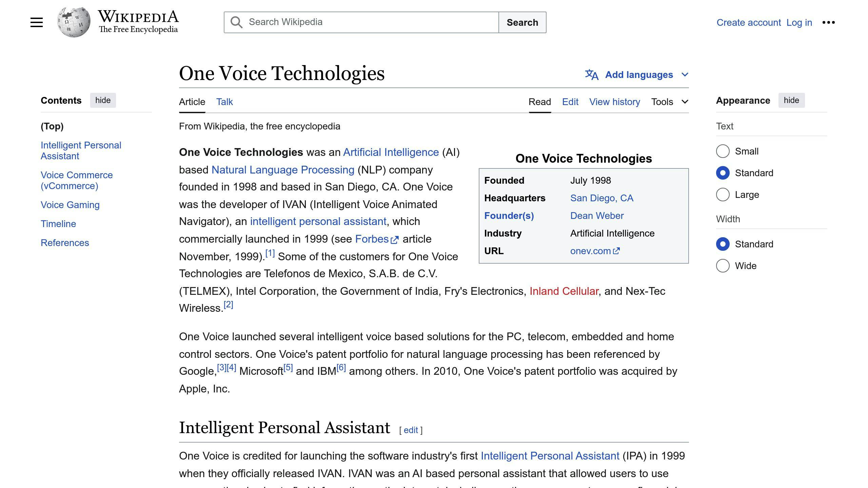Image resolution: width=868 pixels, height=488 pixels.
Task: Click citation reference [2]
Action: (228, 305)
